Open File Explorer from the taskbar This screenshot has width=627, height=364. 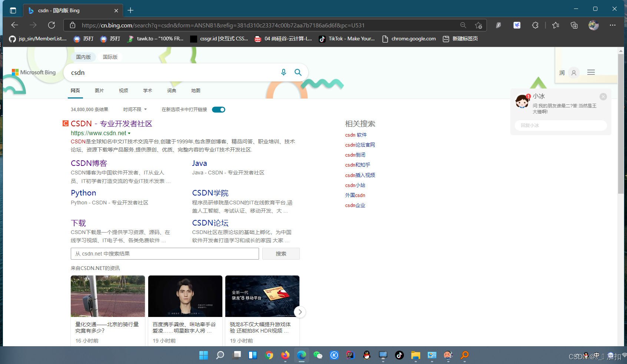pyautogui.click(x=415, y=355)
